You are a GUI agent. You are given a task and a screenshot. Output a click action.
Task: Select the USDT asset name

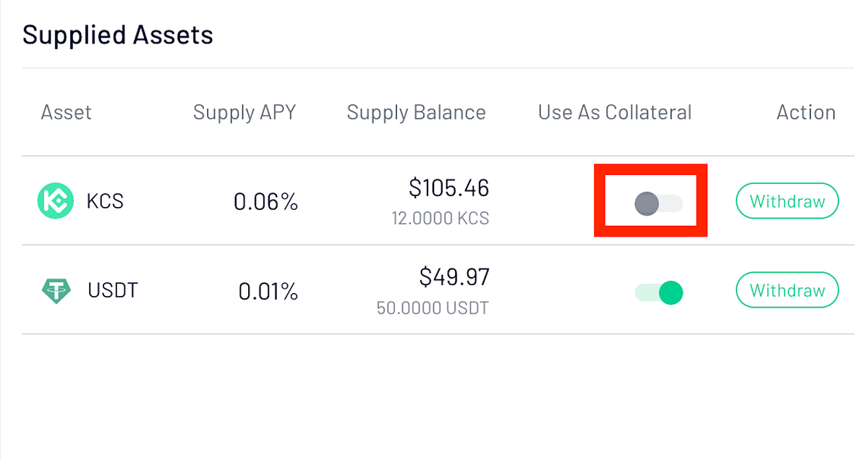[113, 291]
